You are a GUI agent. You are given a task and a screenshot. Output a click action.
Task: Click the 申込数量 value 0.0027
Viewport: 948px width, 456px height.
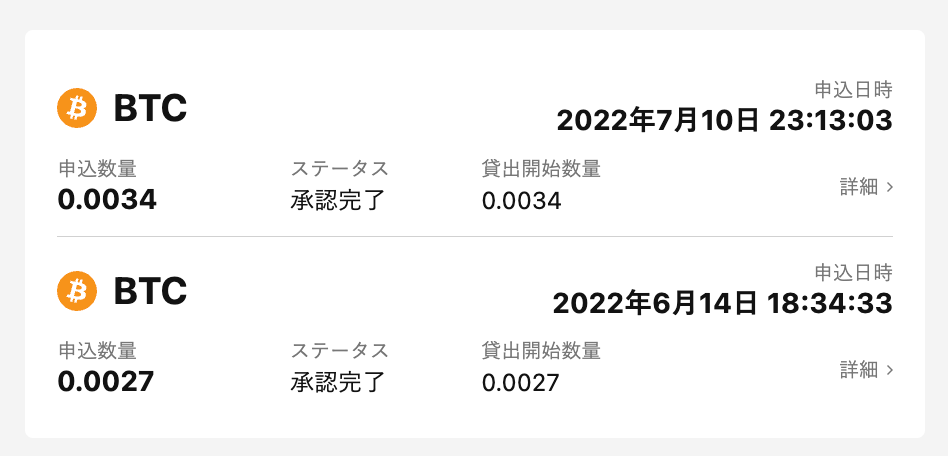tap(106, 382)
